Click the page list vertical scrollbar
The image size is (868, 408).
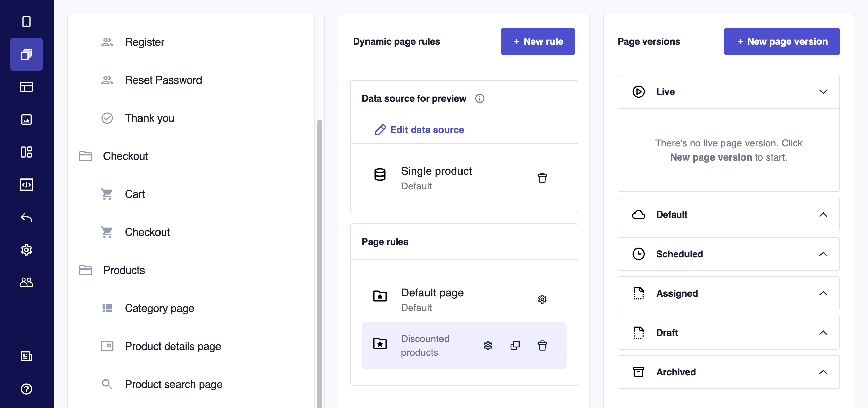coord(319,238)
